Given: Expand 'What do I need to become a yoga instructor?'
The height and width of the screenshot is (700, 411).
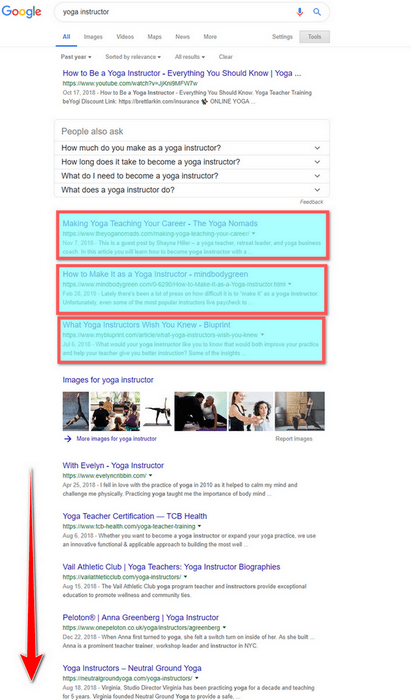Looking at the screenshot, I should pyautogui.click(x=192, y=176).
